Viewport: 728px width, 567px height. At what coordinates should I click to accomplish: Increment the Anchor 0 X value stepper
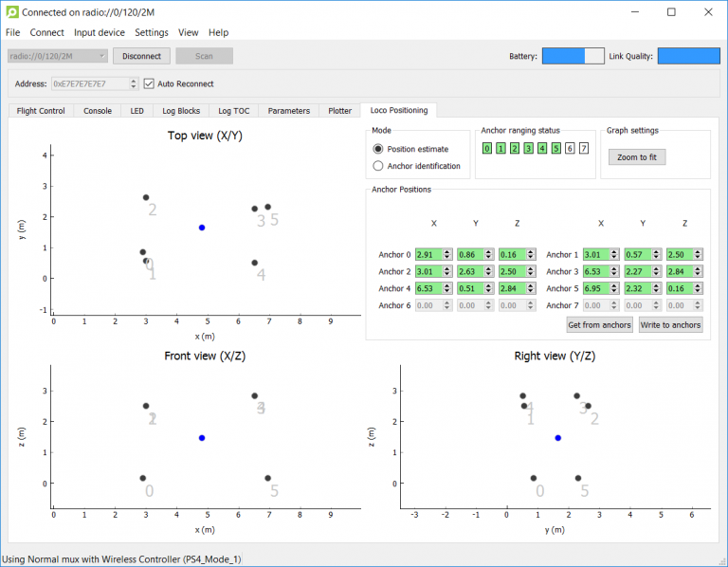point(447,252)
